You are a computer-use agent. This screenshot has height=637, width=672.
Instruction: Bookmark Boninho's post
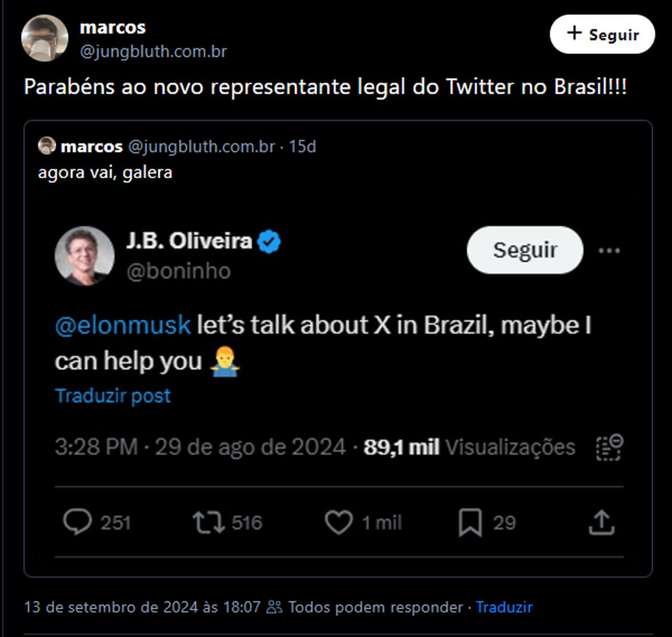[x=468, y=522]
